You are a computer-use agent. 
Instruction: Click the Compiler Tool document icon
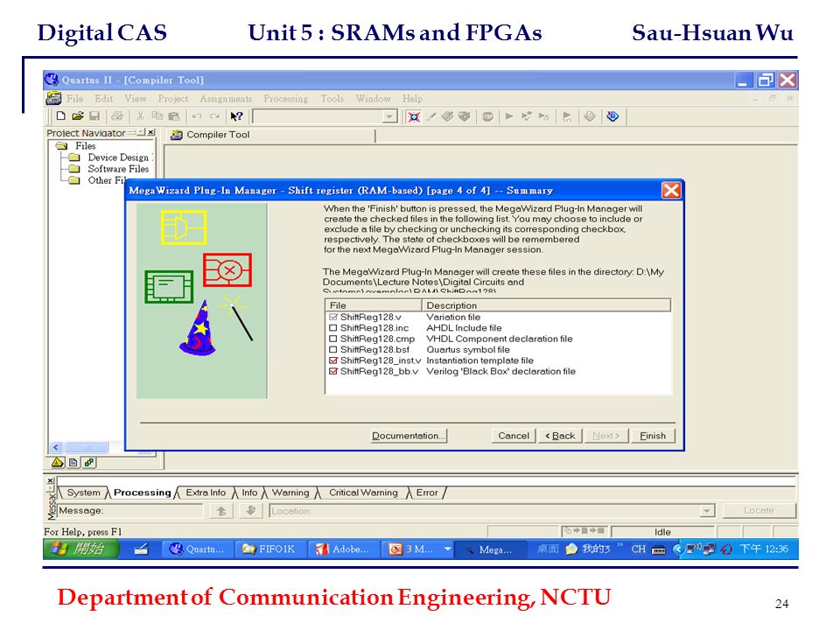tap(176, 135)
